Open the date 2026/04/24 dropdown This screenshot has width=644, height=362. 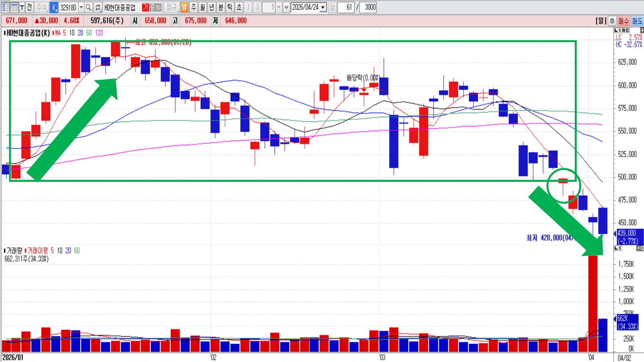pos(323,7)
